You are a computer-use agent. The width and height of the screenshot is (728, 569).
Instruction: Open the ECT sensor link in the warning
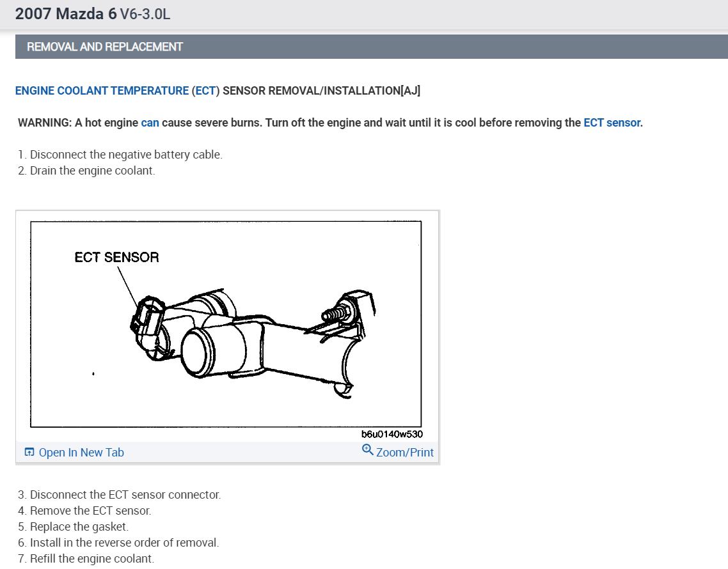tap(612, 123)
